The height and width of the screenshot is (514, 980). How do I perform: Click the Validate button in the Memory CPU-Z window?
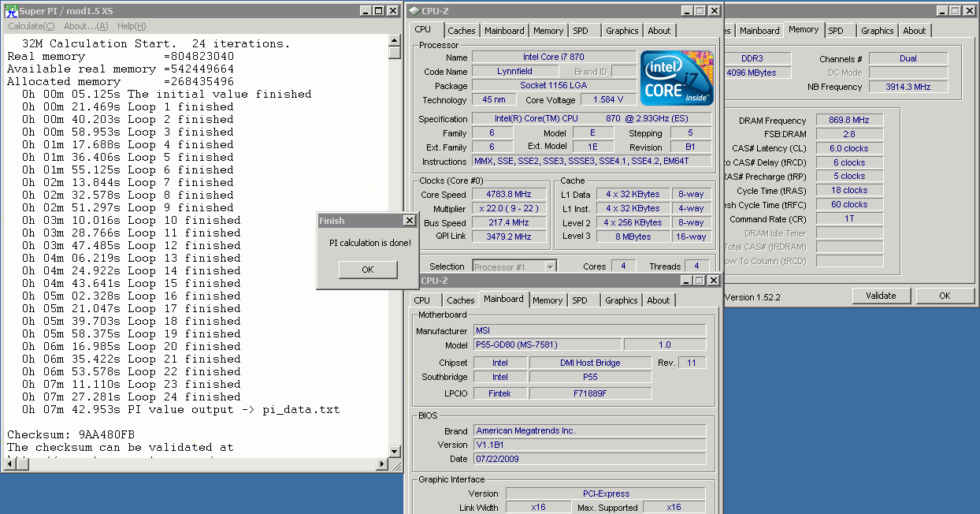click(881, 296)
